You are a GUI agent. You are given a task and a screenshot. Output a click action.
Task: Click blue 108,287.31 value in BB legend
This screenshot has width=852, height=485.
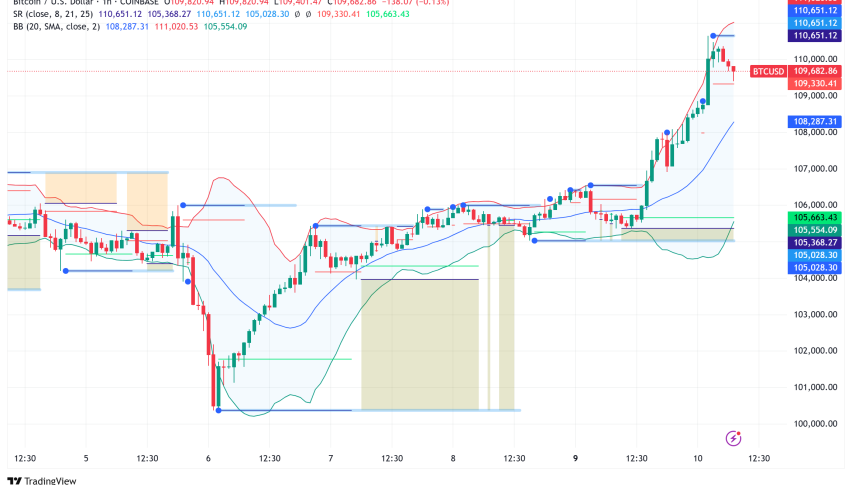(x=127, y=27)
